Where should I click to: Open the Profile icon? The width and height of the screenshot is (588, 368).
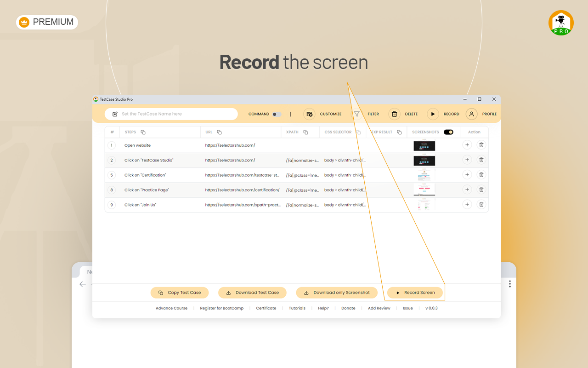(x=471, y=114)
